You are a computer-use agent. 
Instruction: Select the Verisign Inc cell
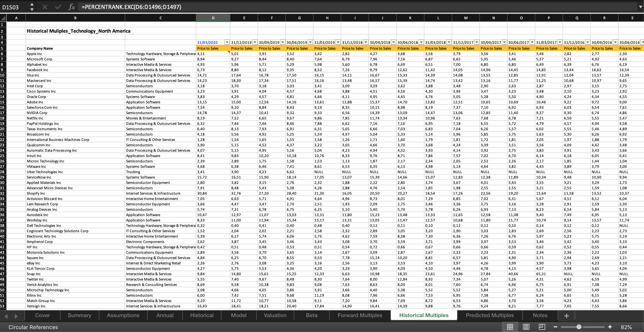tap(75, 306)
